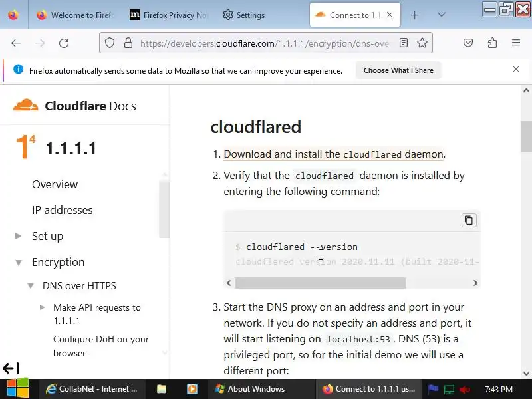The image size is (532, 399).
Task: Reload the current page
Action: (x=64, y=43)
